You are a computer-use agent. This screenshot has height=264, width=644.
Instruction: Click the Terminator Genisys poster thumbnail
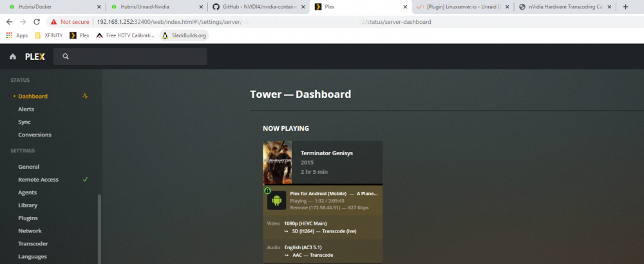pos(277,163)
